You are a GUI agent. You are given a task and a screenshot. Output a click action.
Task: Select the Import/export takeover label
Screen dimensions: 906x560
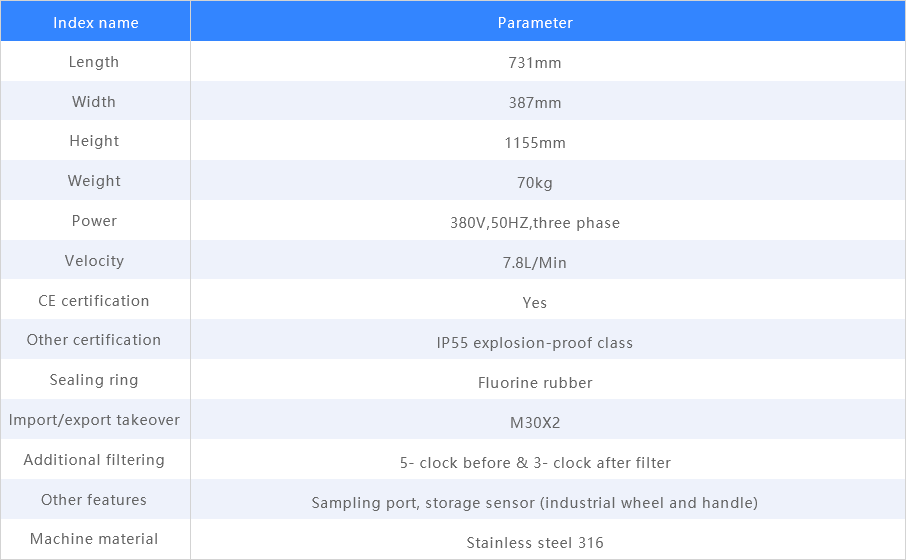(94, 420)
